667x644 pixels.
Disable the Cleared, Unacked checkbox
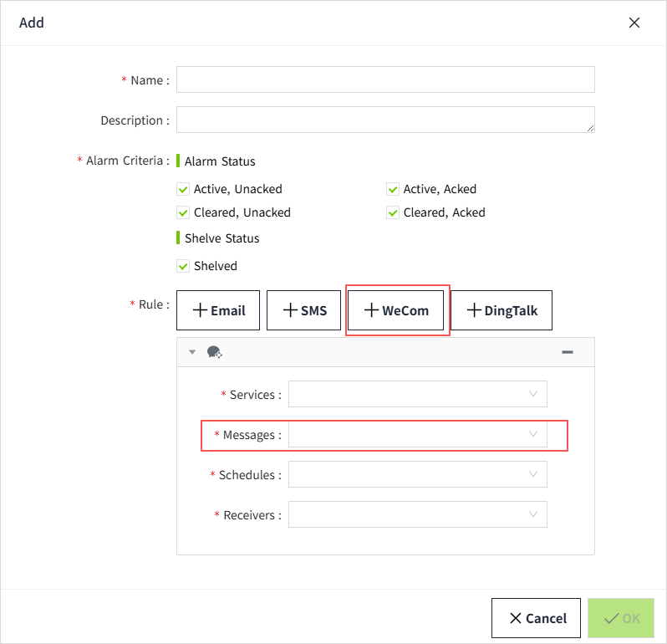point(184,212)
